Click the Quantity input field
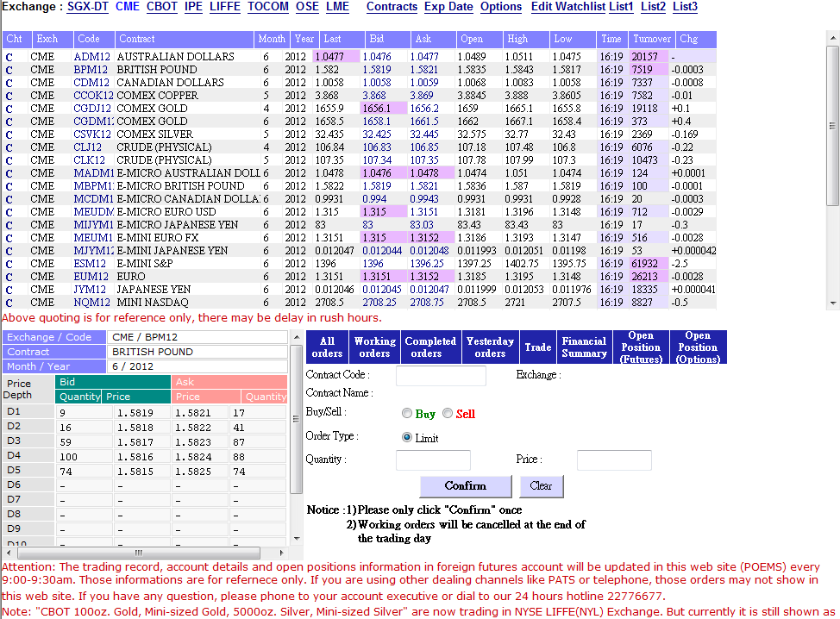The image size is (840, 619). pos(433,460)
